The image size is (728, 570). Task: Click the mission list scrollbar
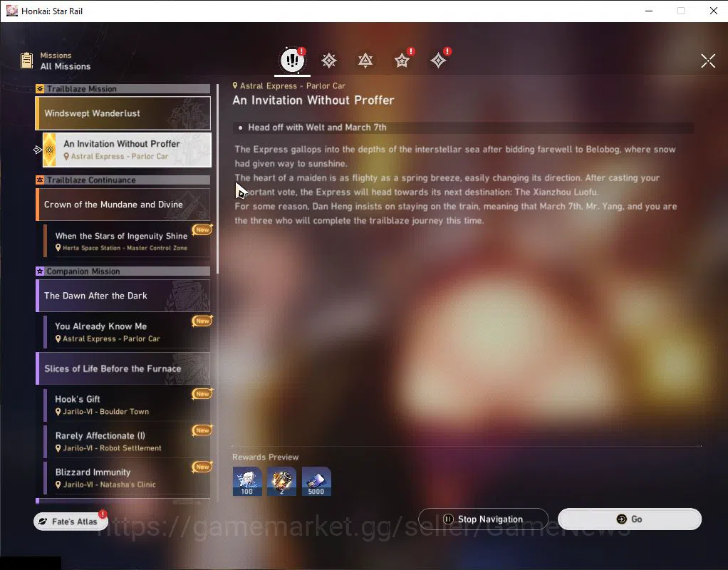tap(217, 179)
